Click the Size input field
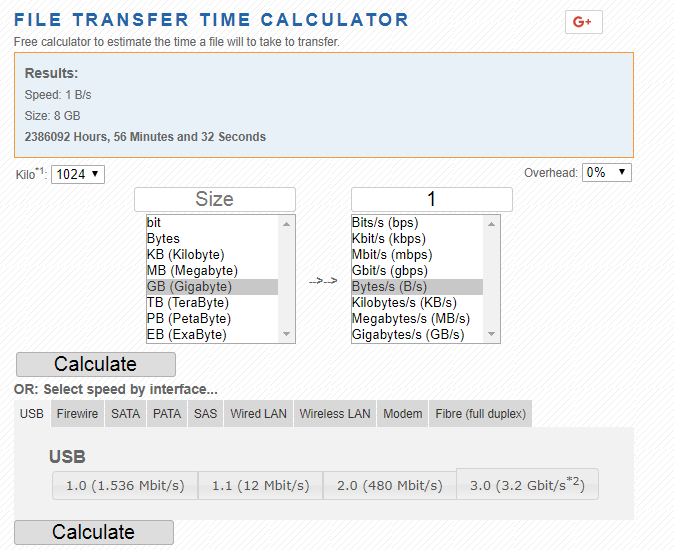674x550 pixels. click(214, 199)
